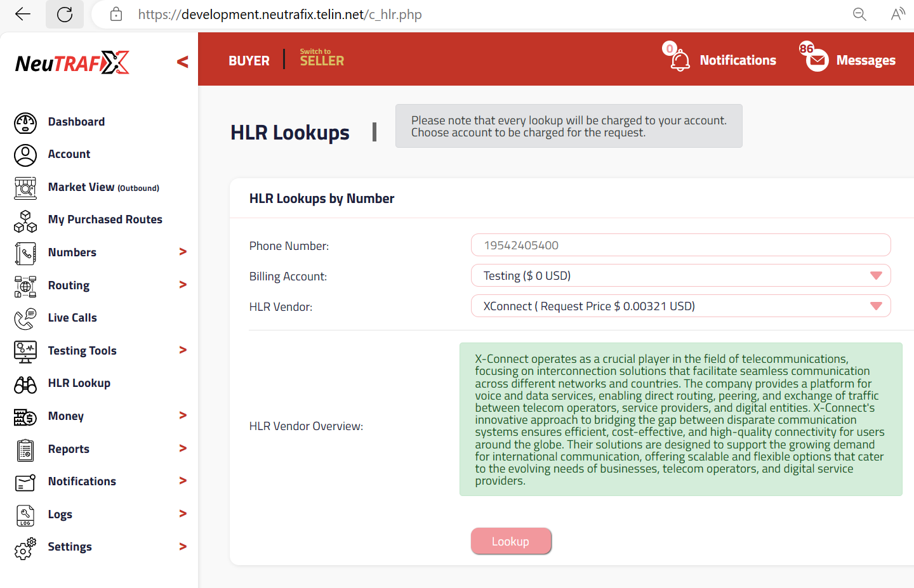Click the Notifications mailbox icon in sidebar
The width and height of the screenshot is (914, 588).
coord(25,483)
